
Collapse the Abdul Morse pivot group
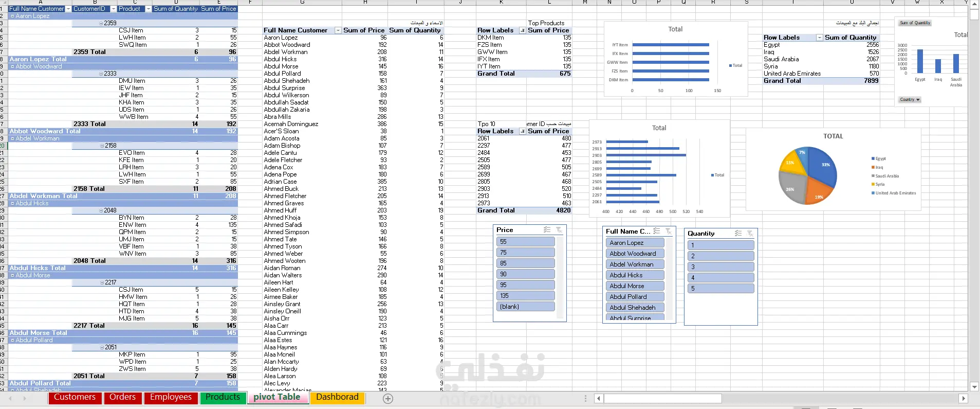pyautogui.click(x=12, y=275)
